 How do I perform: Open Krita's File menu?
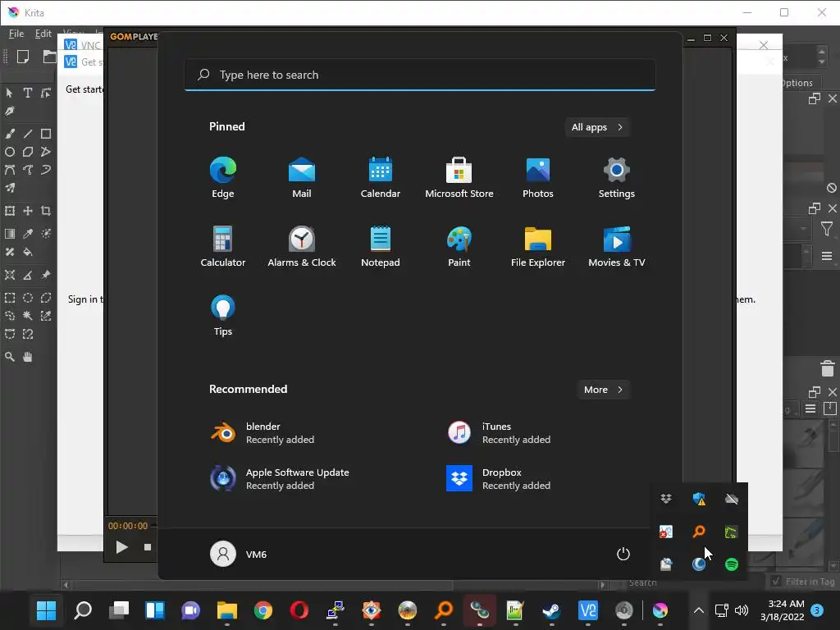(16, 34)
